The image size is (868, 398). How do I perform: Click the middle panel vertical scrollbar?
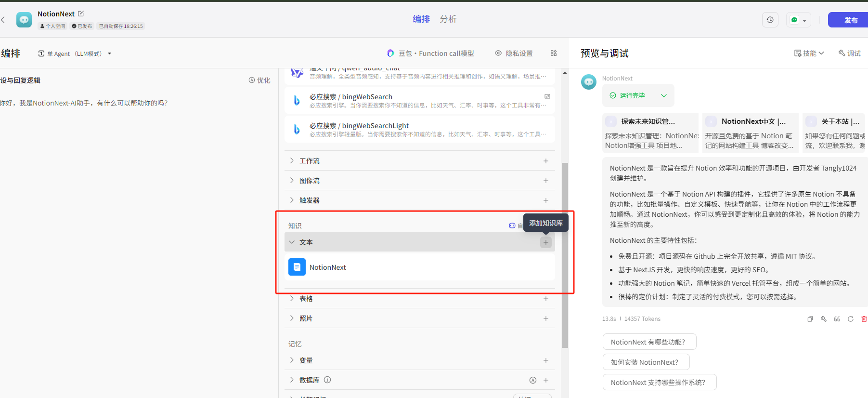565,255
